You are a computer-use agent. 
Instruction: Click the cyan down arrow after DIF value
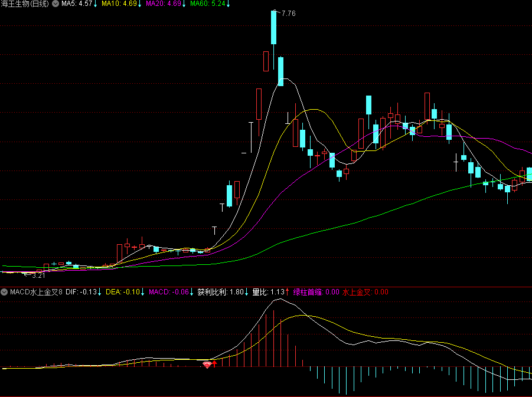coord(100,291)
